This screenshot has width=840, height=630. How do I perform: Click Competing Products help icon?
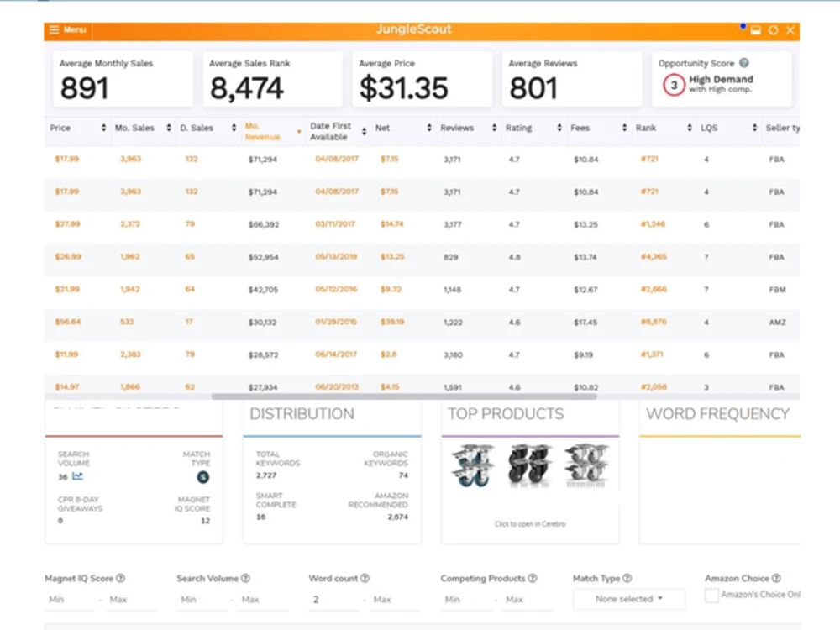533,579
